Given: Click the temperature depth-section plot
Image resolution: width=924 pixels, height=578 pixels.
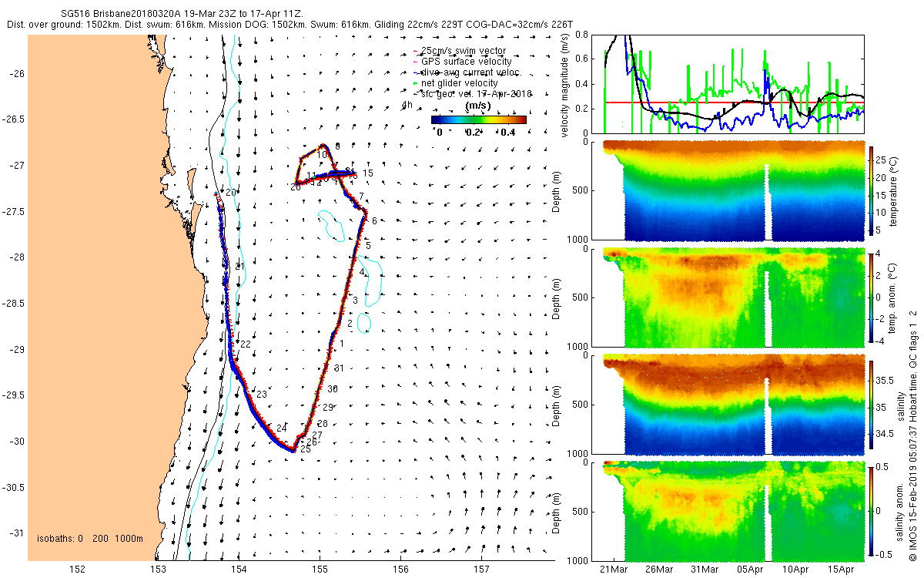Looking at the screenshot, I should point(733,190).
